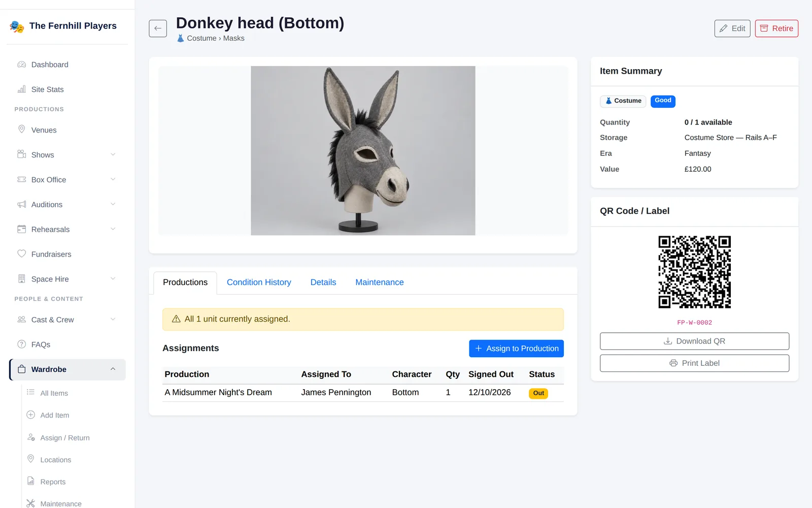Click the Box Office ticket icon

[22, 179]
